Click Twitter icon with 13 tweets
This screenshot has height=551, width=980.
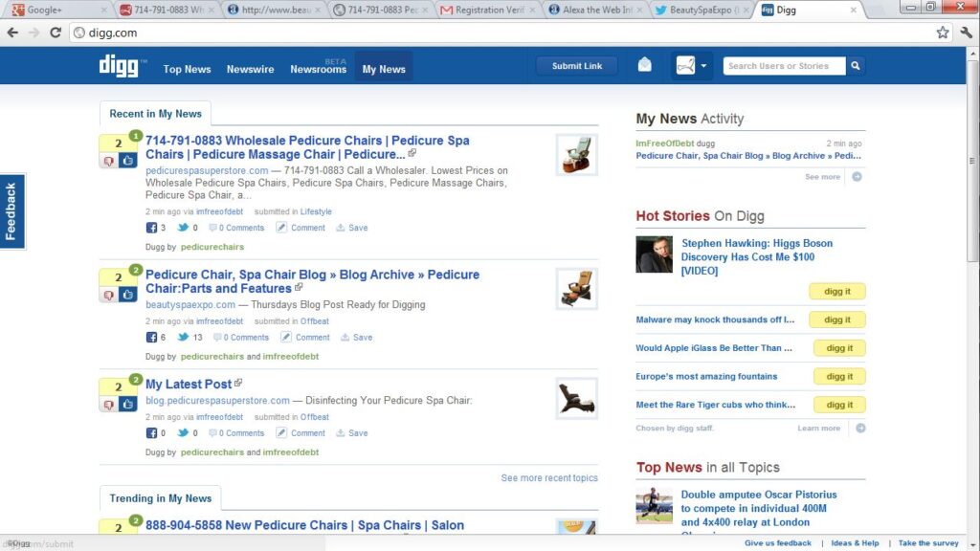[183, 337]
